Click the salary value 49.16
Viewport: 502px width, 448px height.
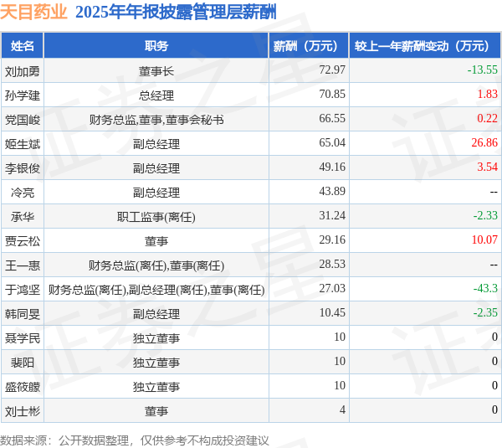(332, 167)
